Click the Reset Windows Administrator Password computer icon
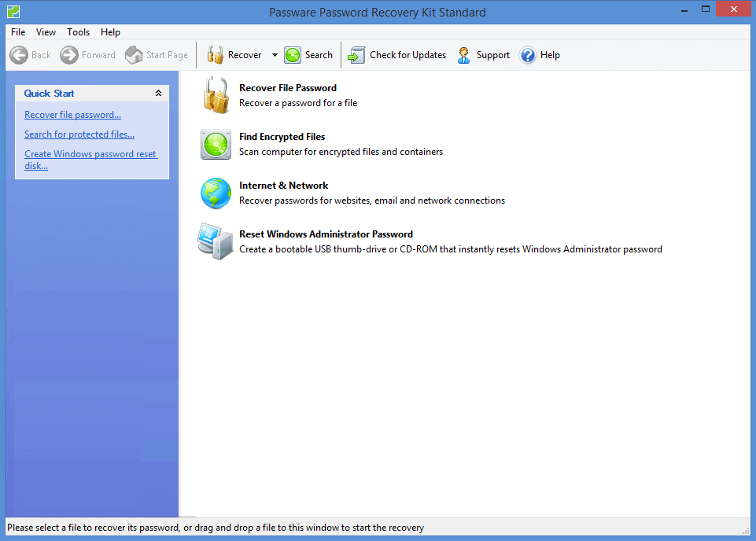The image size is (756, 541). (216, 242)
